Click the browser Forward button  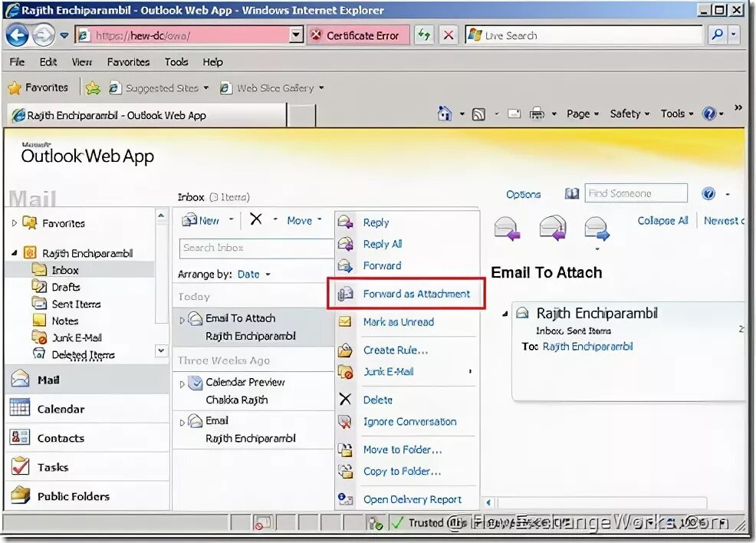[44, 35]
